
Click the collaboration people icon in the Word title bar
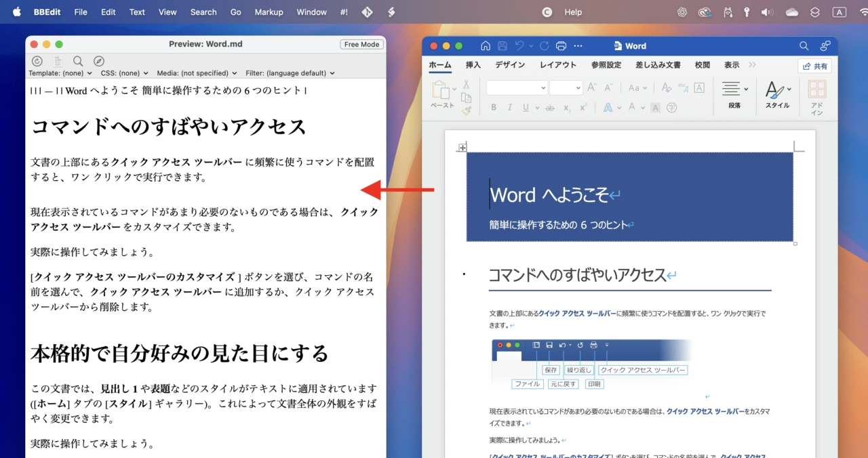825,46
